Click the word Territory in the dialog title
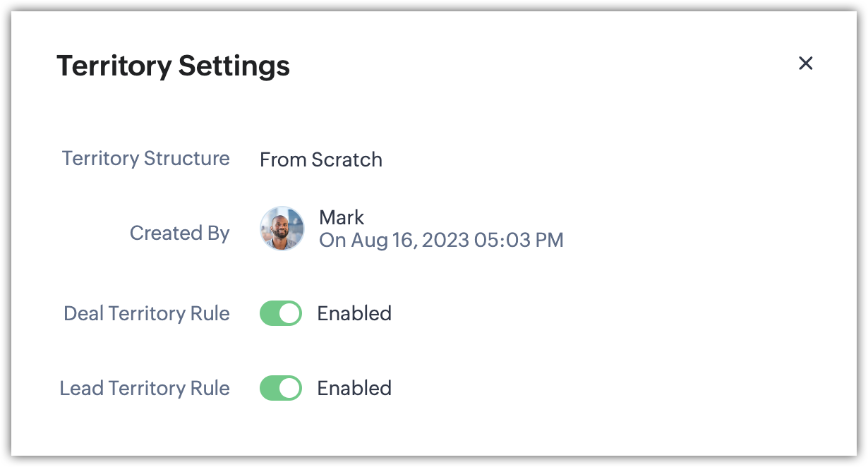This screenshot has width=868, height=467. pos(114,66)
